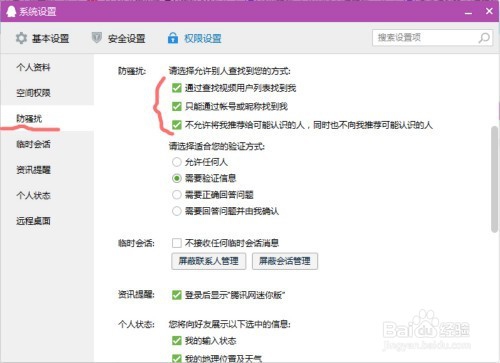The image size is (500, 363).
Task: Open 空间权限 in the sidebar
Action: (x=33, y=93)
